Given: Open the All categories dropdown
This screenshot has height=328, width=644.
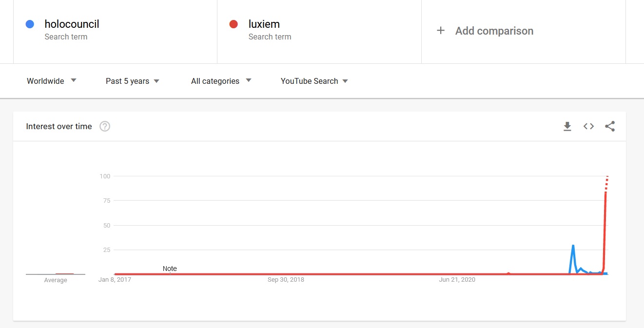Looking at the screenshot, I should tap(221, 81).
